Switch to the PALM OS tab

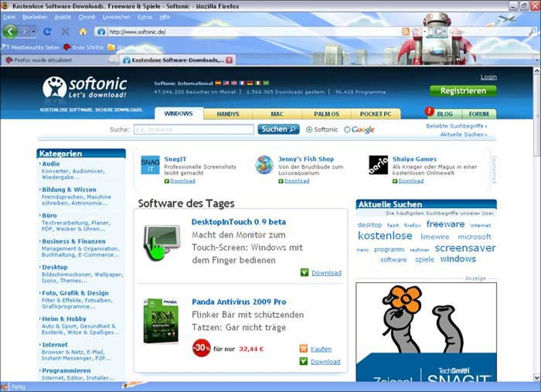click(x=326, y=114)
